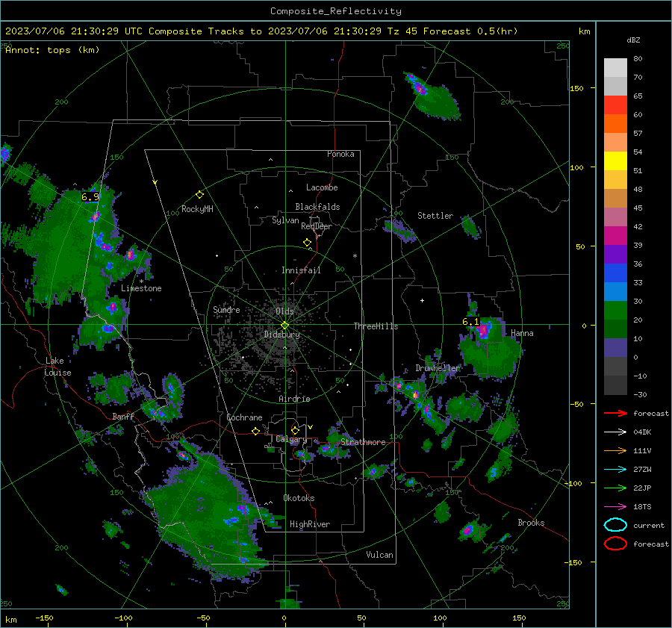
Task: Click the 'Annot: tops (km)' annotation text
Action: pos(52,50)
